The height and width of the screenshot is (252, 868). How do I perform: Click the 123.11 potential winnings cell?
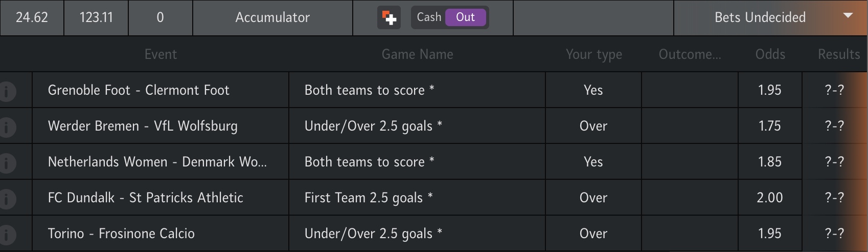[96, 17]
